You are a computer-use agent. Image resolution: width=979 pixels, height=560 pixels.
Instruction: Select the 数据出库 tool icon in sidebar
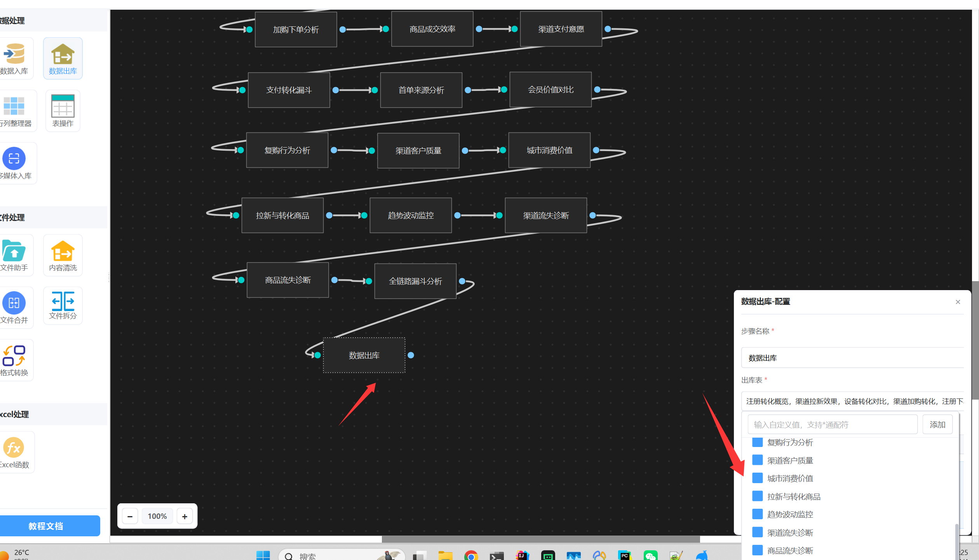[63, 54]
